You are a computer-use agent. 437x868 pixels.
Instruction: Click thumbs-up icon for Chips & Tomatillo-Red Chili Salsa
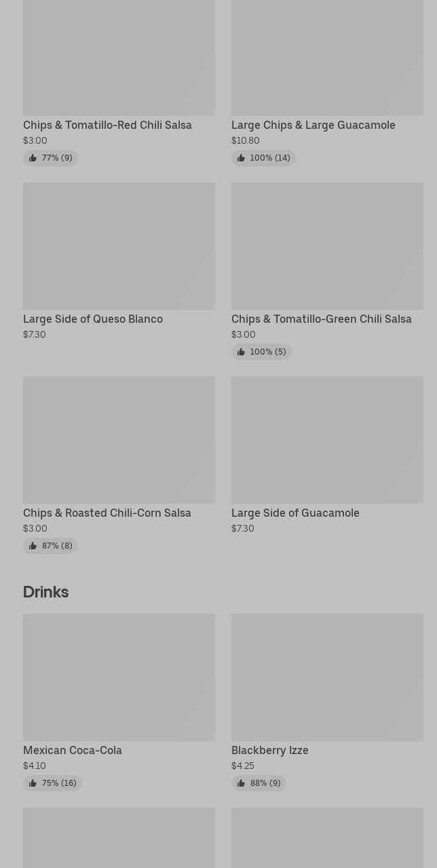33,158
